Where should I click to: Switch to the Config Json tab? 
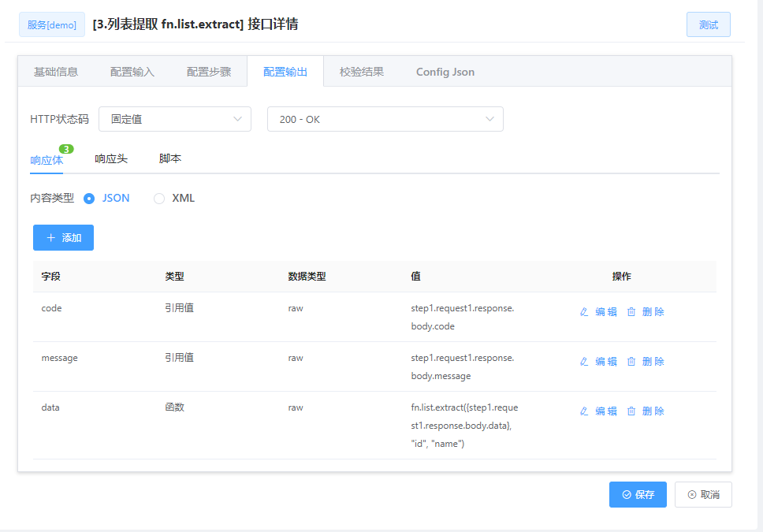tap(445, 71)
